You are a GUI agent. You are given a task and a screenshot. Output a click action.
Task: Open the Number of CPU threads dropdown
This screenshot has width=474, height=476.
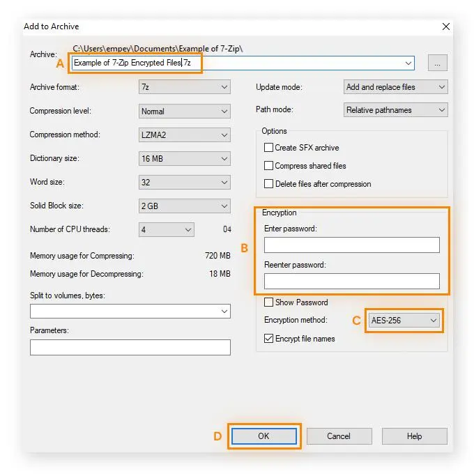[167, 229]
